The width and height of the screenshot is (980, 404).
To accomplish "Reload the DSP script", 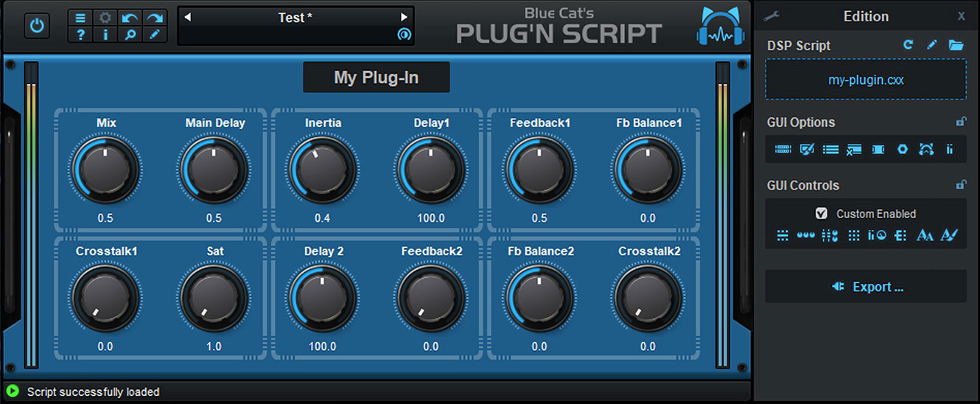I will click(x=909, y=45).
